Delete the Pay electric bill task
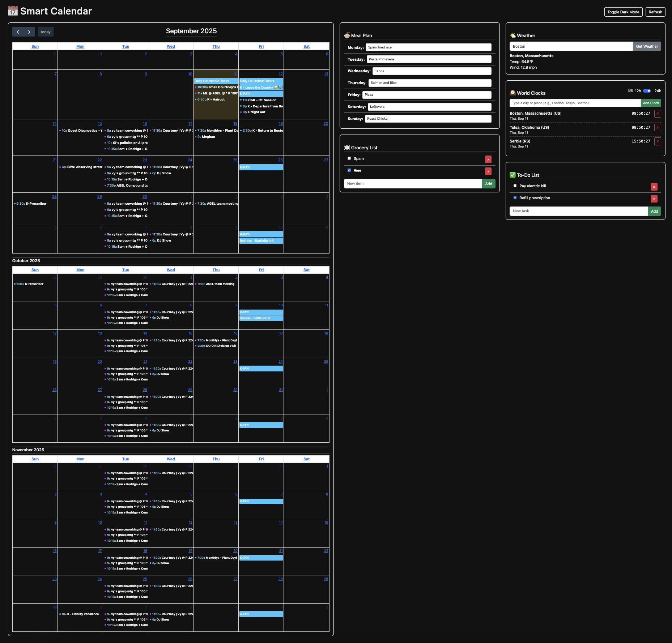 pyautogui.click(x=654, y=187)
